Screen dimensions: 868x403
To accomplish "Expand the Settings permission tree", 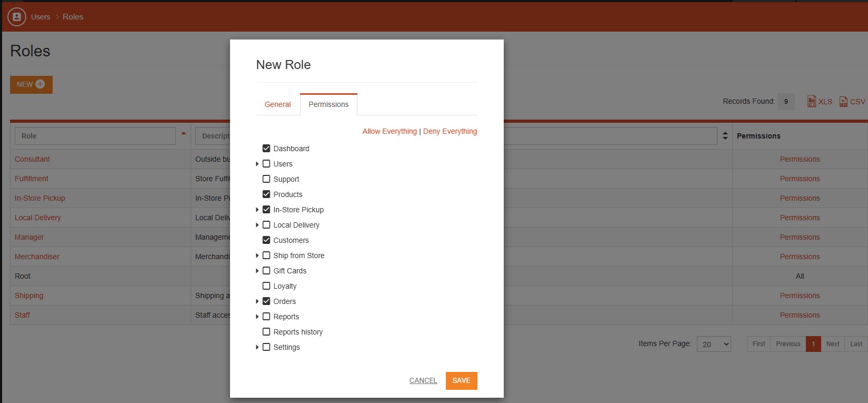I will [x=257, y=347].
